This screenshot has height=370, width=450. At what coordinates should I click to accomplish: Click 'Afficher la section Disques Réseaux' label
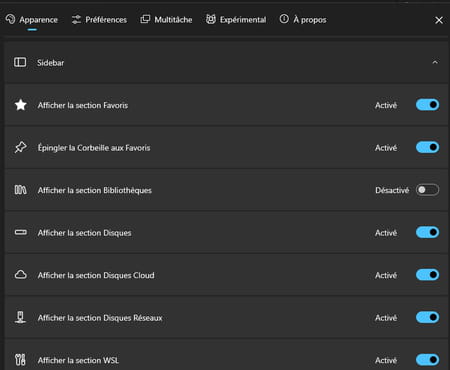pos(100,318)
